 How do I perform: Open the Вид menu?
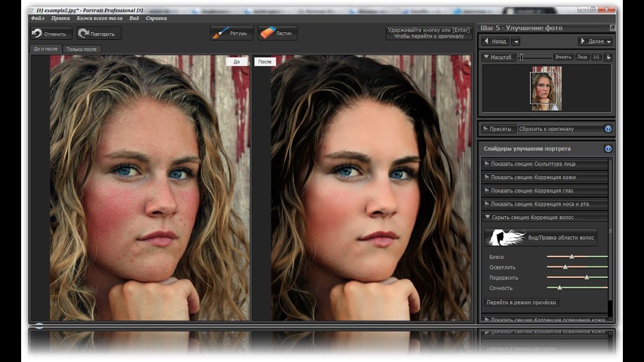[x=134, y=18]
